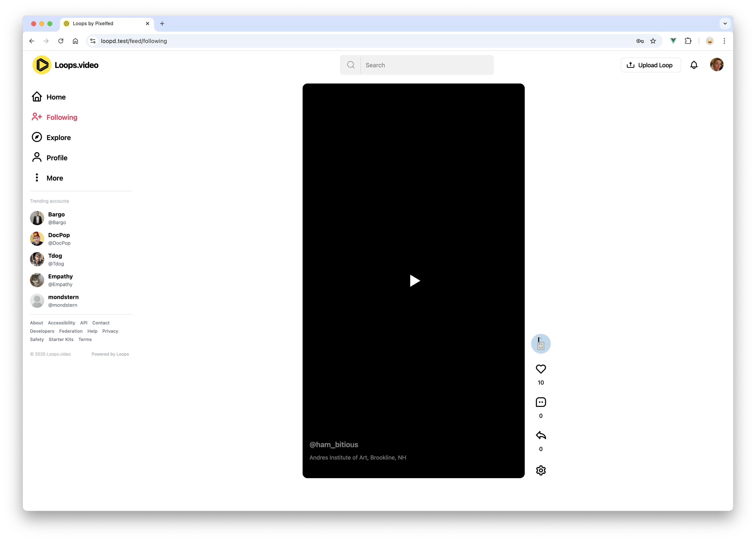
Task: Open the Privacy footer link
Action: pyautogui.click(x=110, y=331)
